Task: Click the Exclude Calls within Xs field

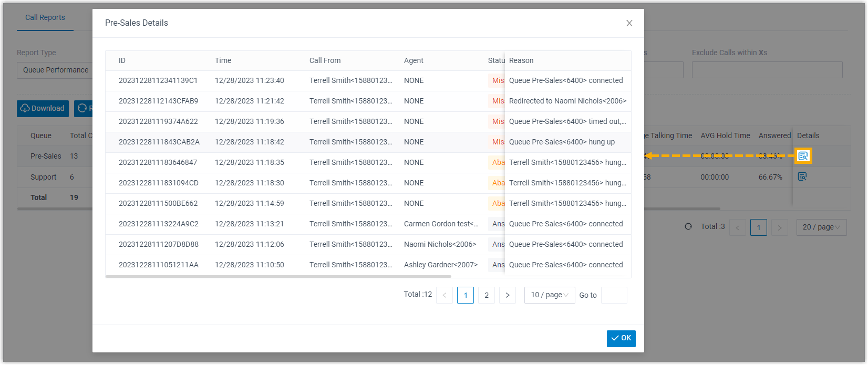Action: point(767,70)
